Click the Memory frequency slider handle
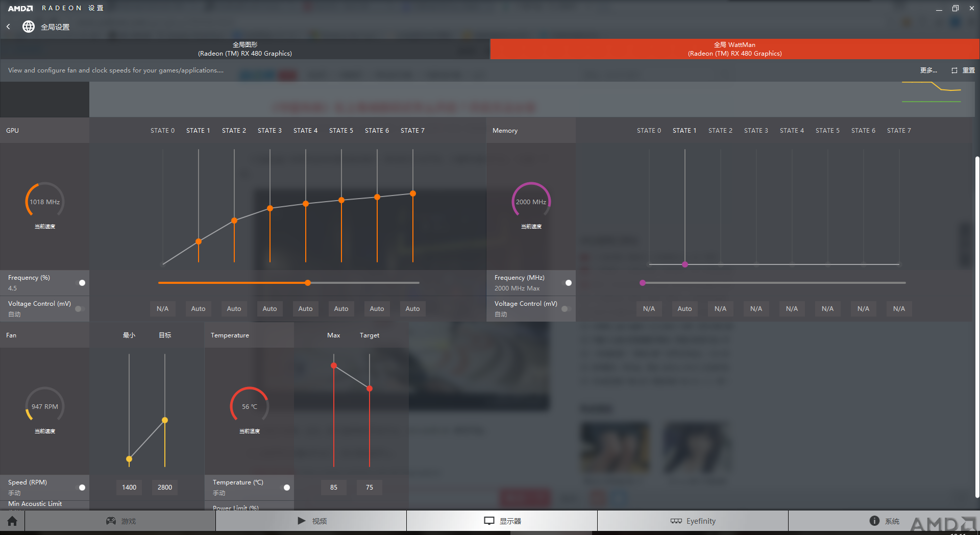Viewport: 980px width, 535px height. point(643,283)
